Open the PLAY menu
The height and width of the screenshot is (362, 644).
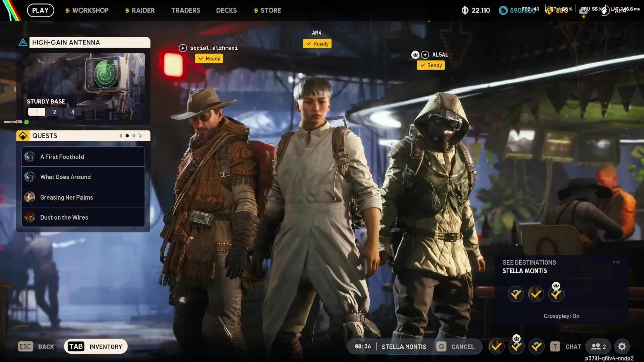pyautogui.click(x=40, y=10)
